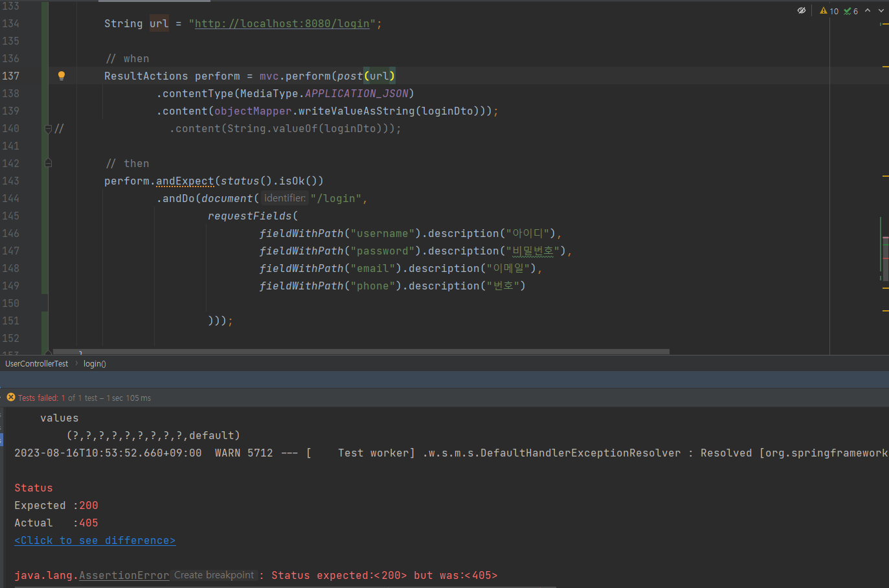The height and width of the screenshot is (588, 889).
Task: Click the 'Actual :405' console line
Action: point(56,523)
